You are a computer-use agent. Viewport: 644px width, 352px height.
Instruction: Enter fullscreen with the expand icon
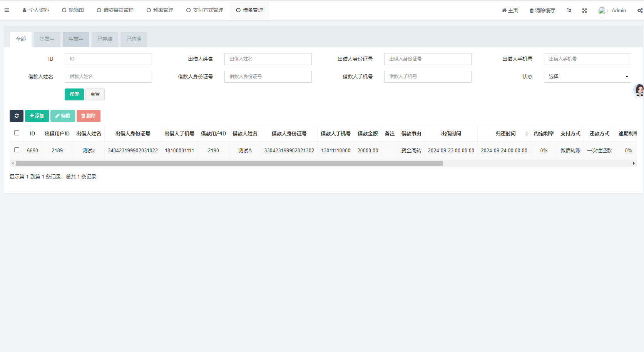coord(584,10)
